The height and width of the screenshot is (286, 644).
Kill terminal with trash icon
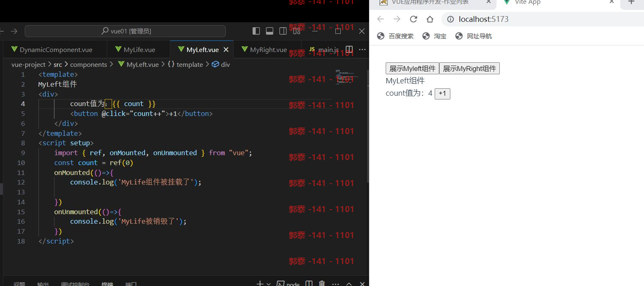(x=322, y=284)
